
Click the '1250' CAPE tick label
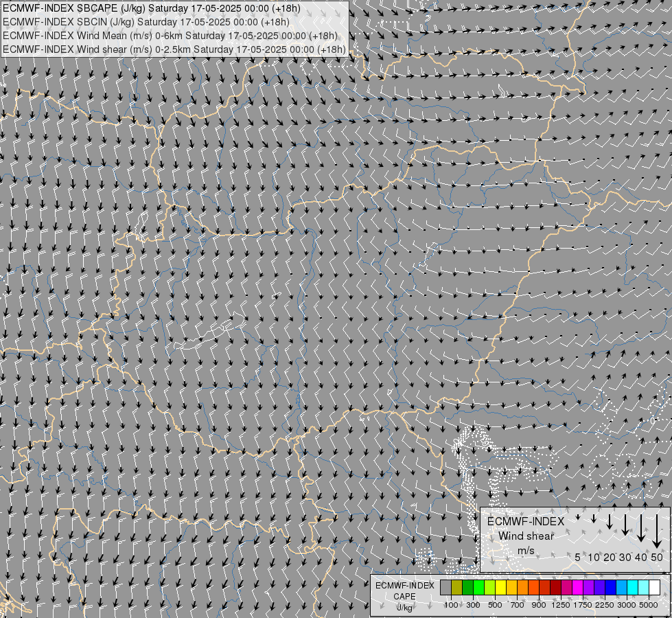click(561, 605)
